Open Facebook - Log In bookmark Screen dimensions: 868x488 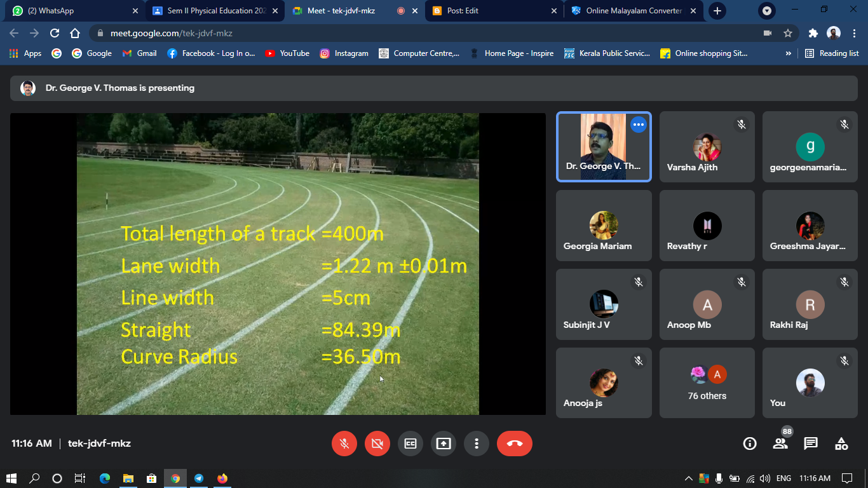coord(211,53)
